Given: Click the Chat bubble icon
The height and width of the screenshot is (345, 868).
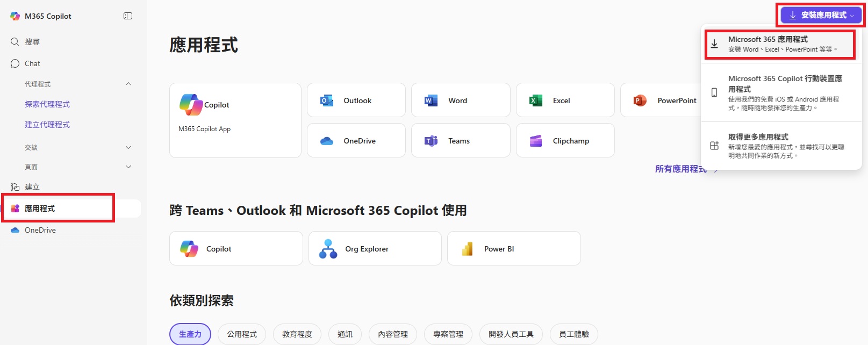Looking at the screenshot, I should [15, 63].
